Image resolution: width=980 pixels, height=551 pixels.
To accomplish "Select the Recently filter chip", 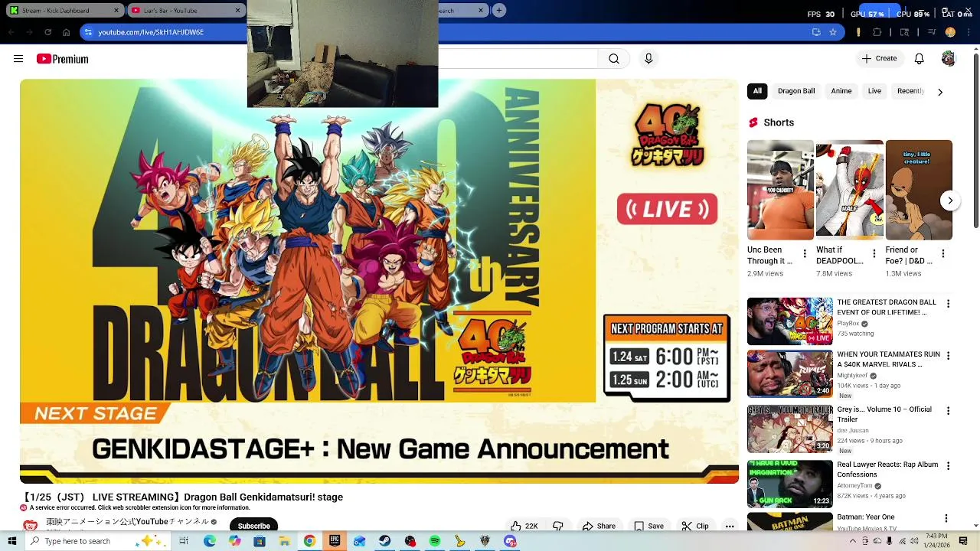I will pyautogui.click(x=910, y=91).
